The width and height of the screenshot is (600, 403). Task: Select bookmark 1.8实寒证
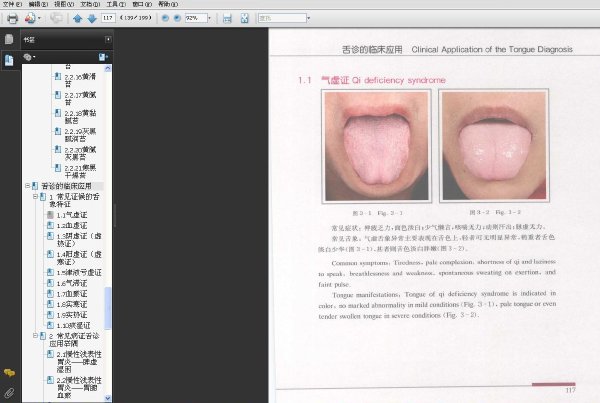(72, 304)
